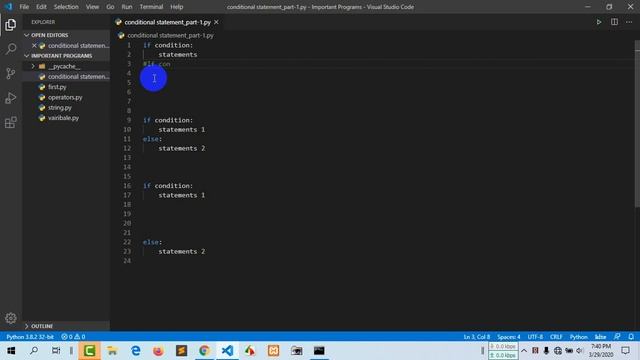
Task: Click the feedback icon in status bar
Action: 617,337
